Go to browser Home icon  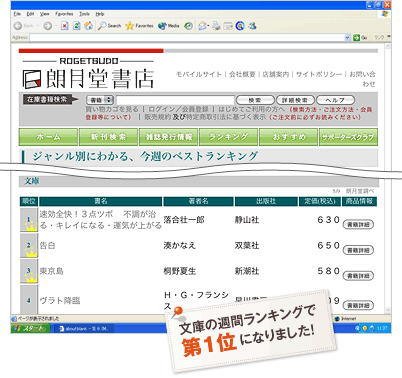click(88, 26)
